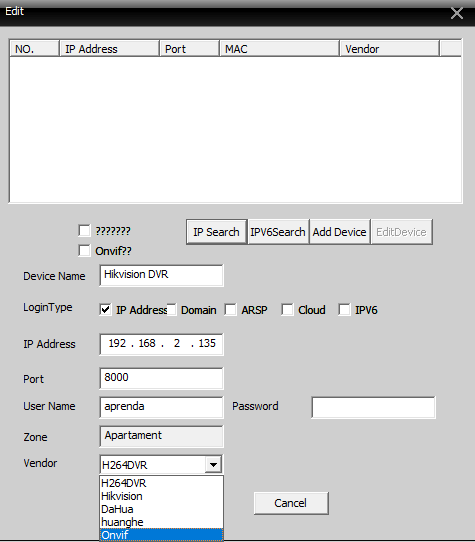The height and width of the screenshot is (542, 475).
Task: Click the Device Name field
Action: (x=161, y=275)
